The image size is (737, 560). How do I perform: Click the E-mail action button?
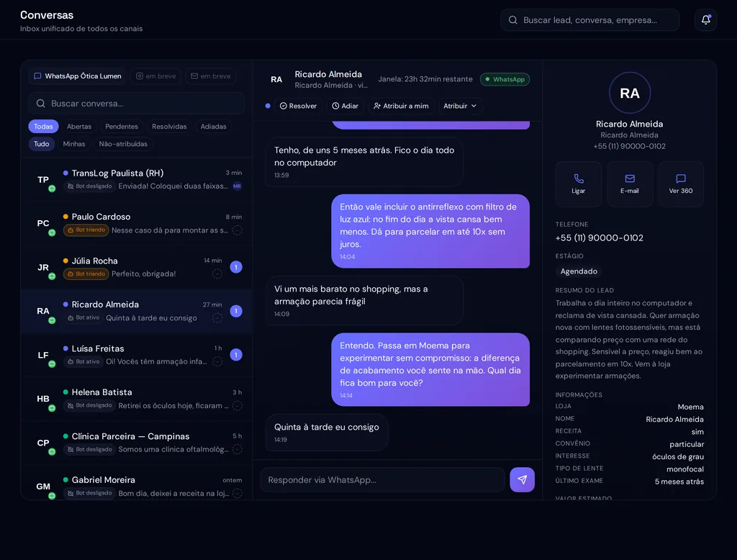click(629, 184)
